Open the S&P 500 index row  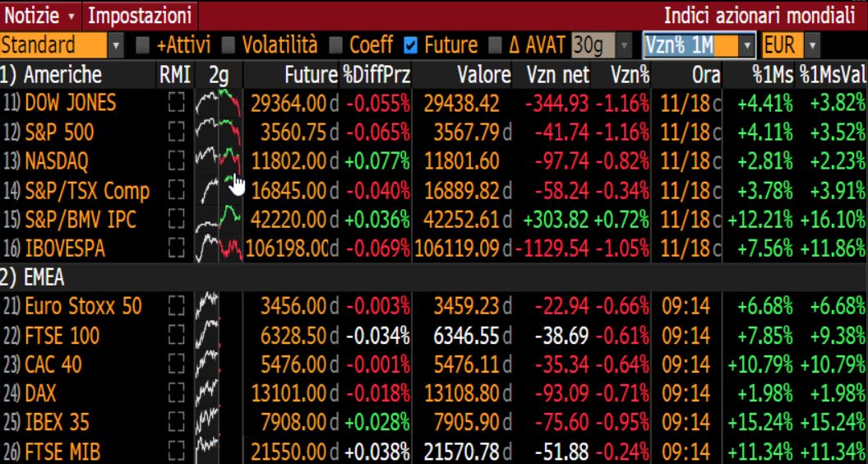tap(434, 132)
